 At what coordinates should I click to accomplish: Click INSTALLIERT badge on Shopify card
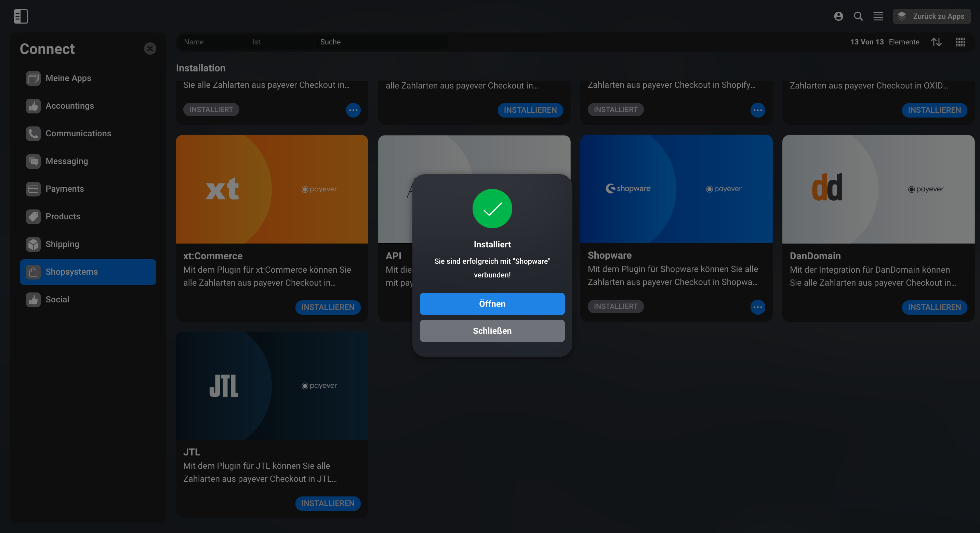tap(615, 109)
